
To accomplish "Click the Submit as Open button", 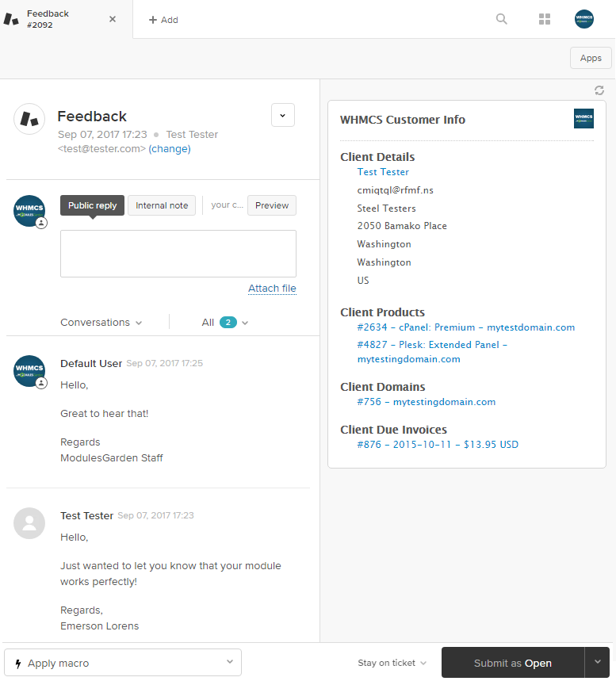I will pyautogui.click(x=513, y=663).
